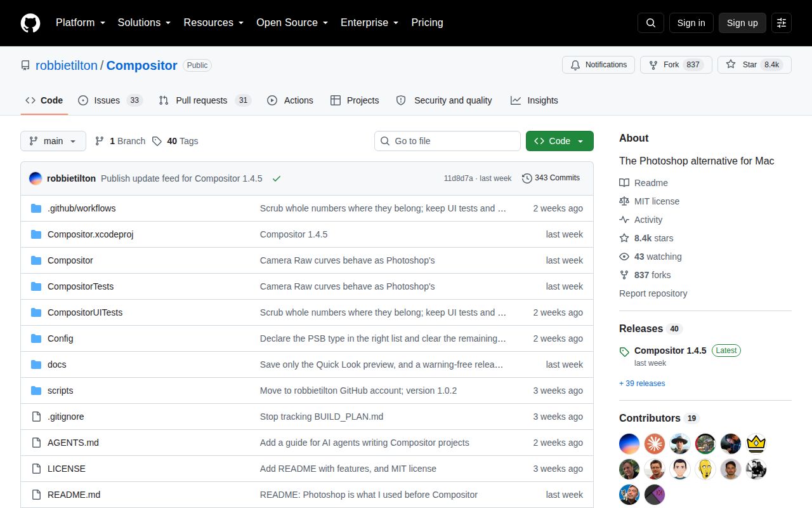Switch to the Actions tab
Screen dimensions: 812x508
pyautogui.click(x=291, y=100)
